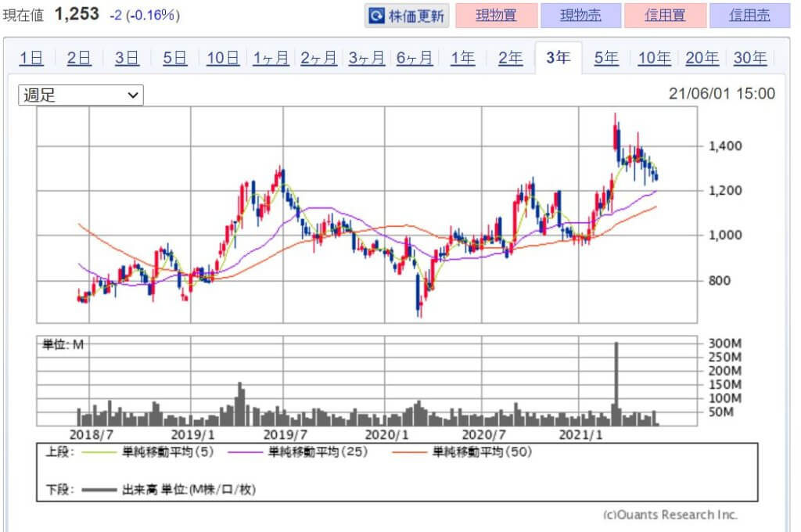Switch chart to 5日 period
This screenshot has width=801, height=532.
[174, 58]
